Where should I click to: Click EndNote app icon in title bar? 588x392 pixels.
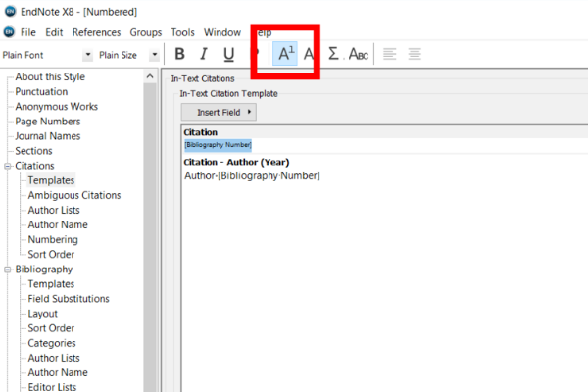click(x=10, y=11)
